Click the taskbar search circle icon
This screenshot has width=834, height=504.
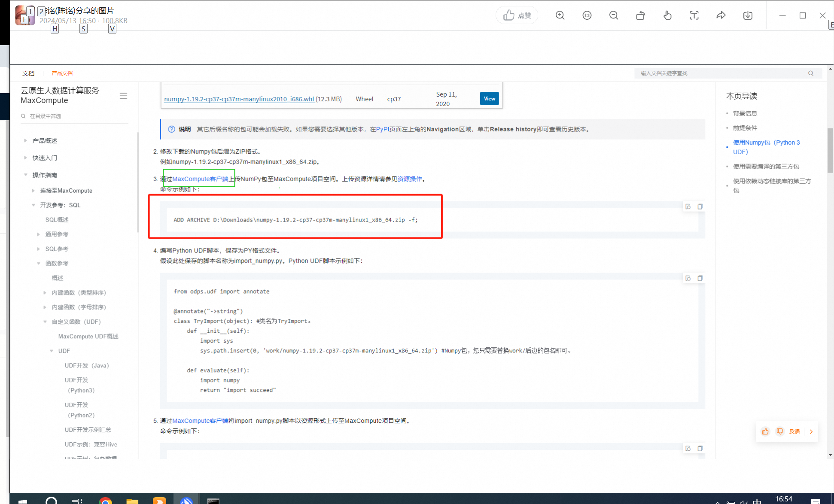(x=51, y=501)
